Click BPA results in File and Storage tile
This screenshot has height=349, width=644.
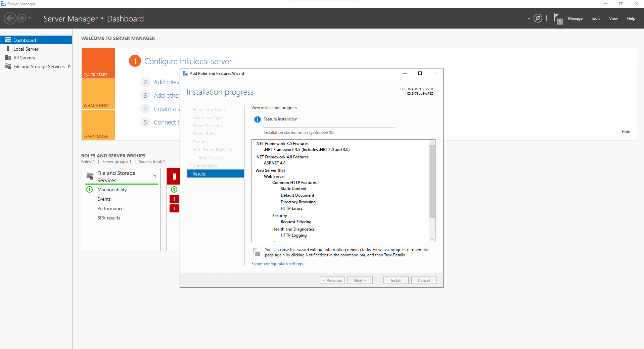click(x=109, y=218)
